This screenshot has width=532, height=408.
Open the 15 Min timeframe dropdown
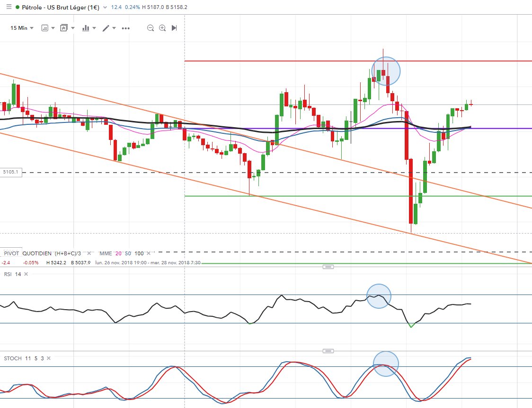point(22,28)
